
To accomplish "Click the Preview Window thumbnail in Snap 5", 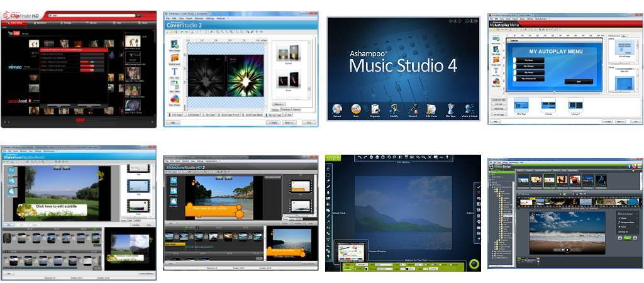I will pos(350,252).
